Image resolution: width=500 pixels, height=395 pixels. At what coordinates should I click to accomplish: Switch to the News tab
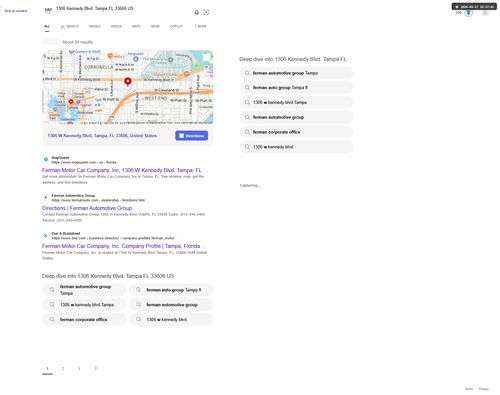(x=155, y=26)
